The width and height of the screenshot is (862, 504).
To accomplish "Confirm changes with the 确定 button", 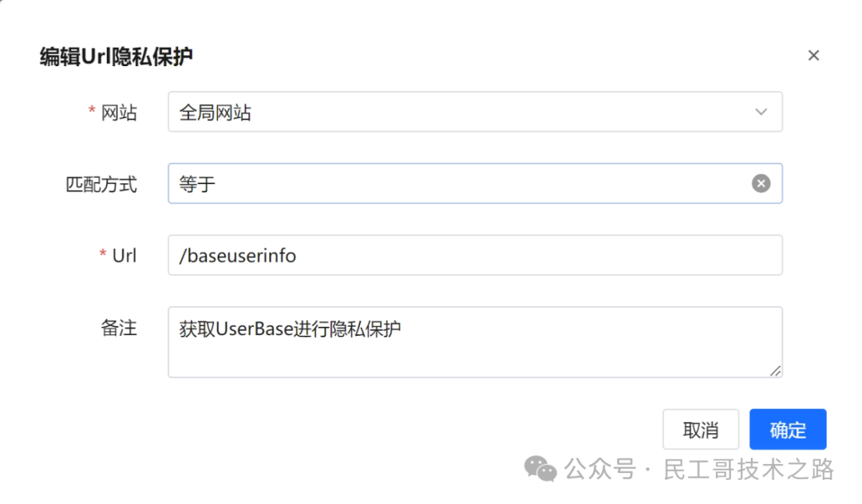I will point(787,430).
